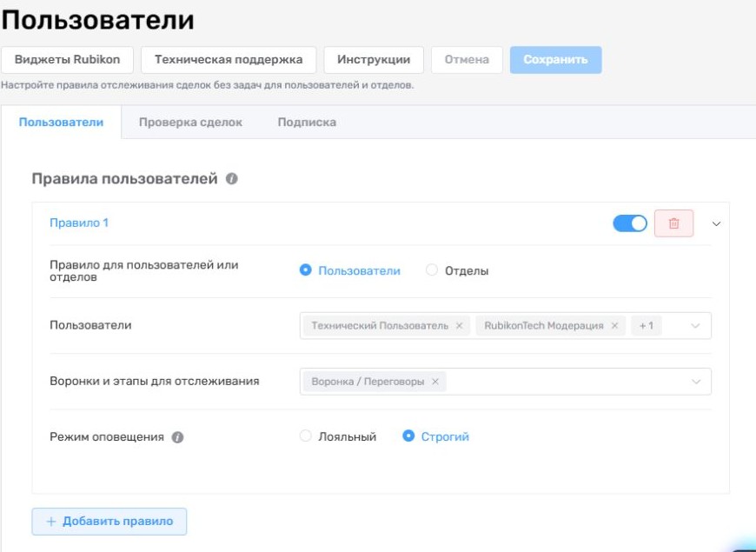Switch to the Пользователи tab
The image size is (756, 552).
61,122
